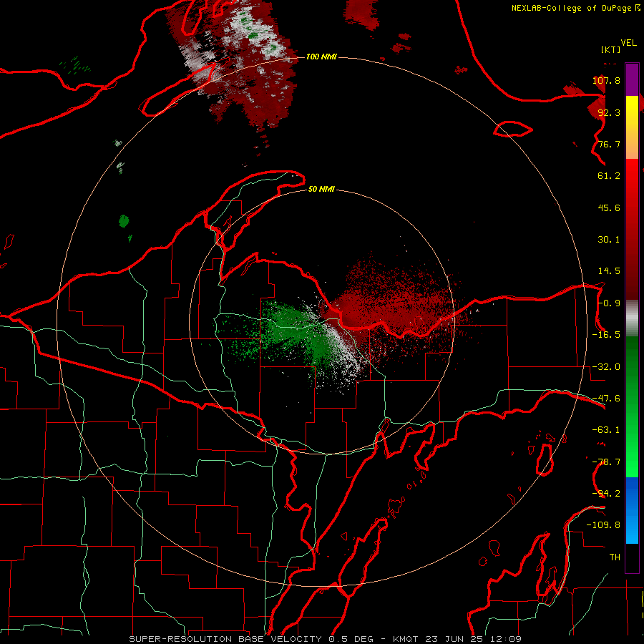Select the -16.5 legend value
The image size is (644, 644).
tap(606, 335)
